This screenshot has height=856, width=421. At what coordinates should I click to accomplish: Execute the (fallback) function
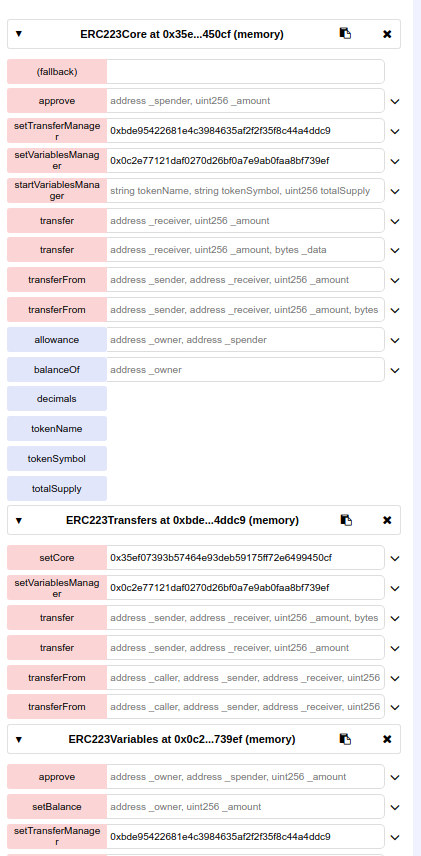click(x=57, y=72)
